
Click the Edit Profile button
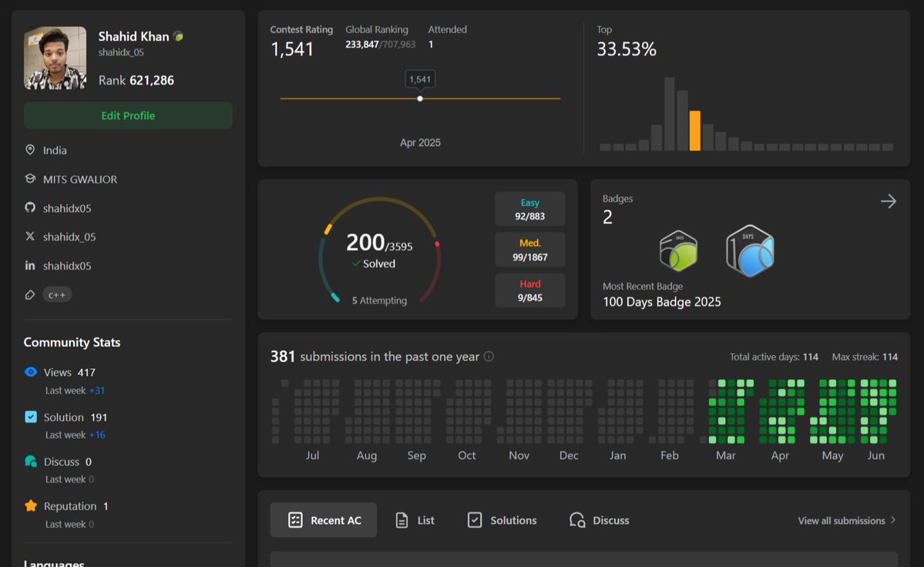tap(128, 116)
